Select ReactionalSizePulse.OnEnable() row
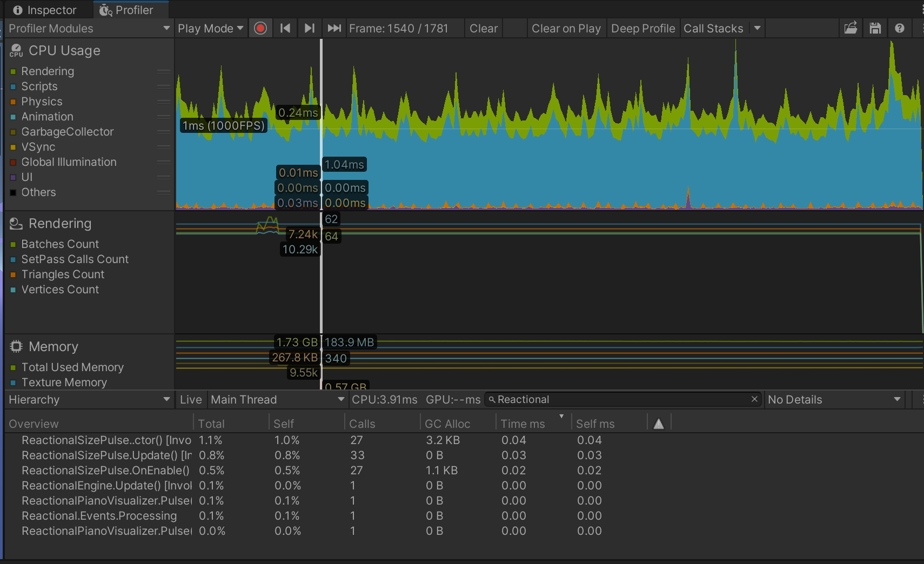This screenshot has width=924, height=564. pyautogui.click(x=464, y=471)
